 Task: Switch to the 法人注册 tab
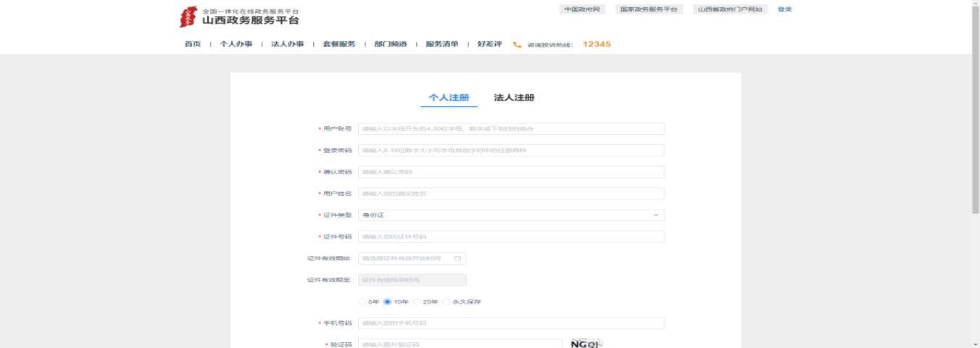point(514,98)
